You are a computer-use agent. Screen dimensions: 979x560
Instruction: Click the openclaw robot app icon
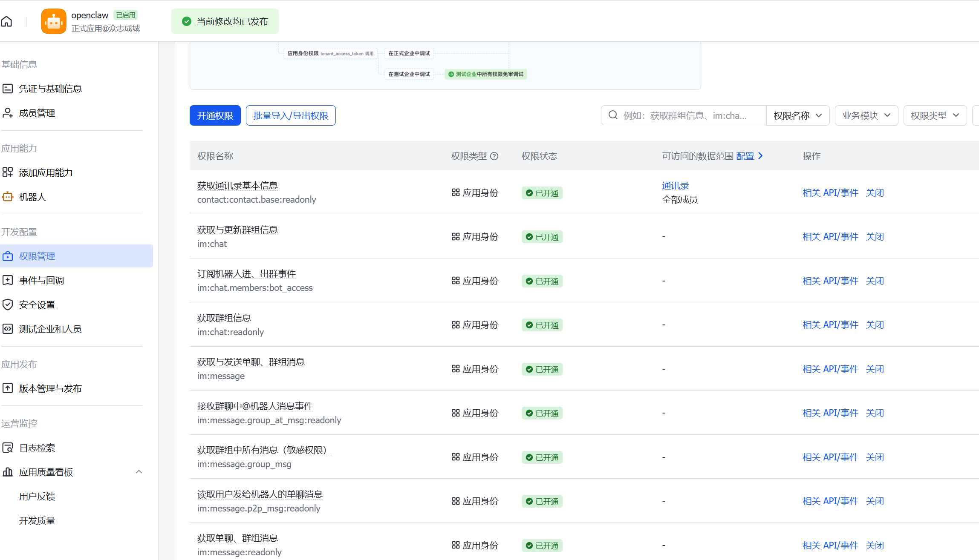[53, 21]
